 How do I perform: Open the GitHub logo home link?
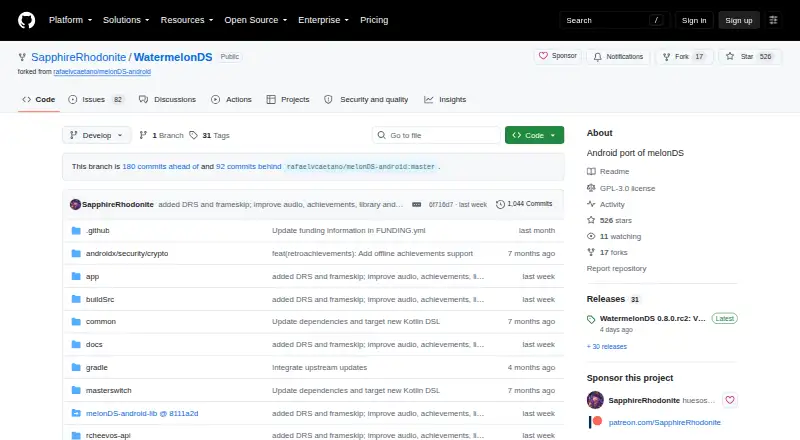pyautogui.click(x=27, y=20)
